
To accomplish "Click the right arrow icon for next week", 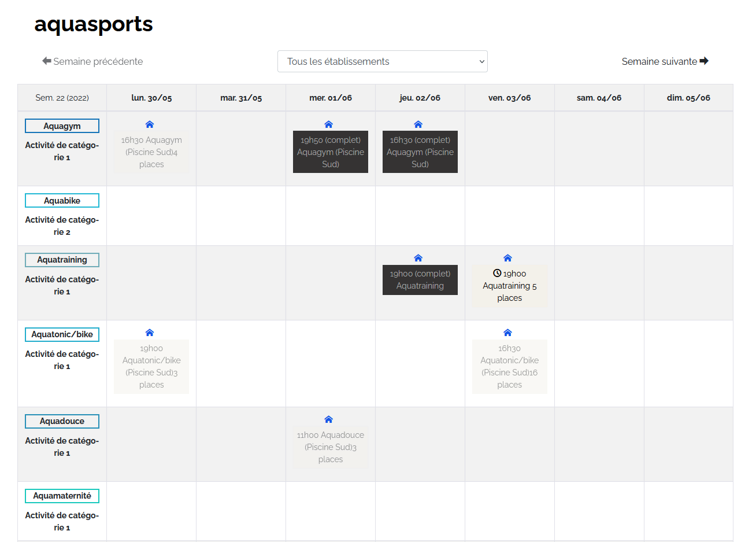I will pyautogui.click(x=704, y=61).
